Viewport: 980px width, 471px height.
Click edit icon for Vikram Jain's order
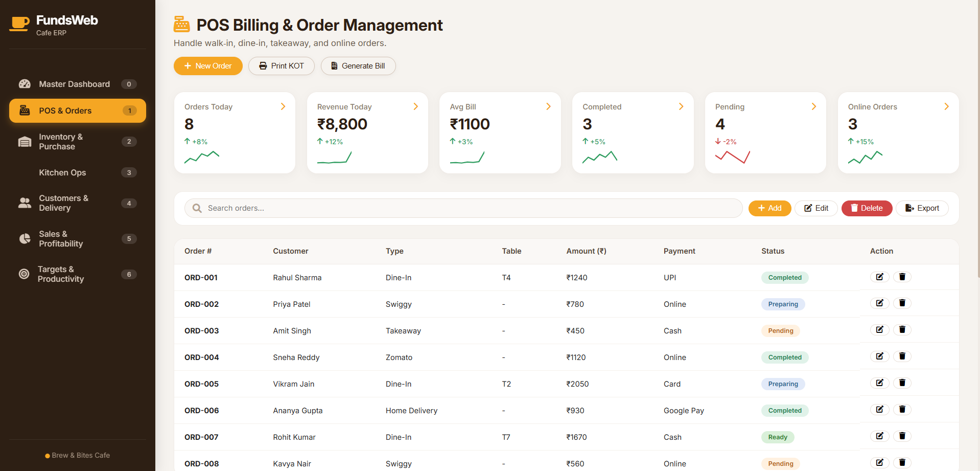click(x=879, y=383)
